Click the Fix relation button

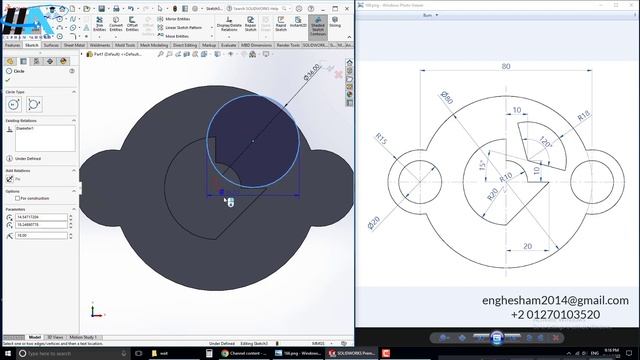[x=10, y=179]
